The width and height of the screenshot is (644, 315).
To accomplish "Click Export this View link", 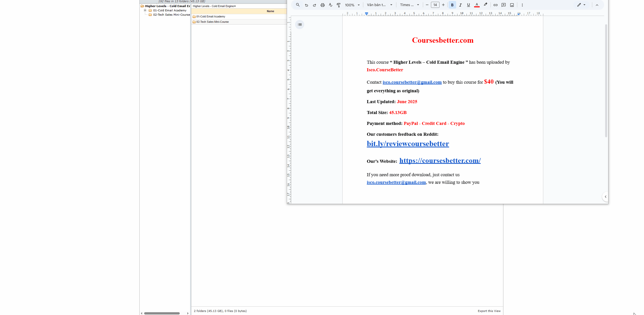I will tap(489, 311).
